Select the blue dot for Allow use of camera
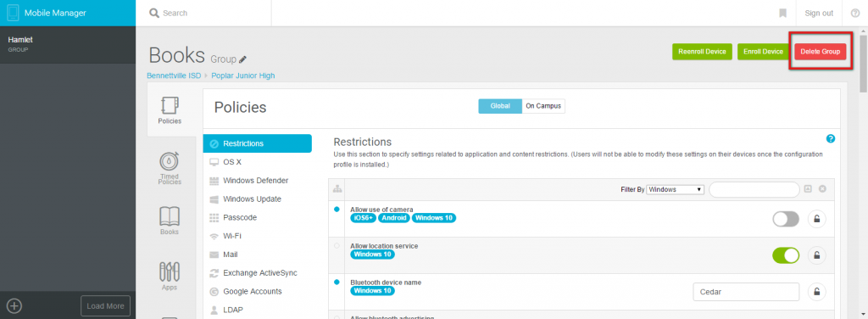Image resolution: width=868 pixels, height=319 pixels. (x=337, y=210)
